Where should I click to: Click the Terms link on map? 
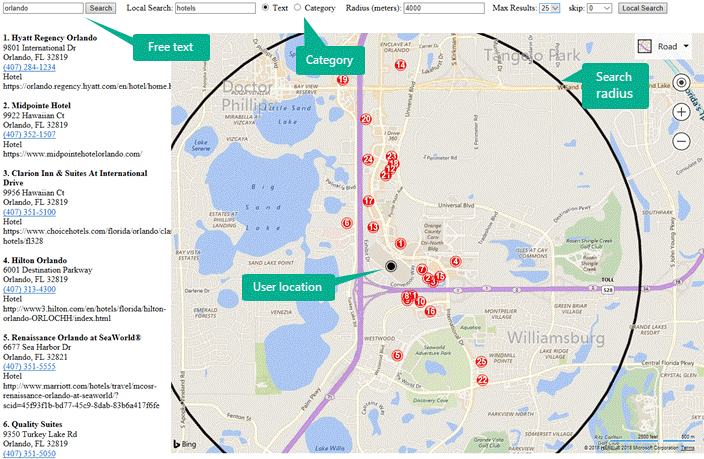coord(687,448)
